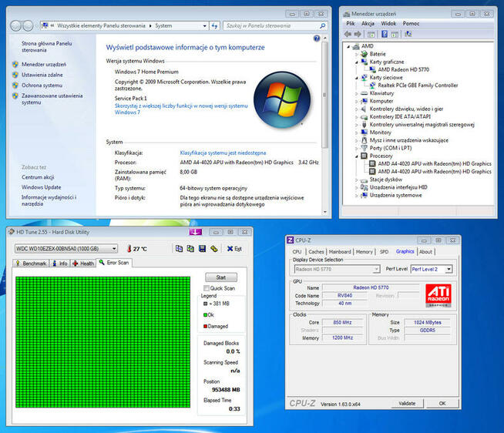Screen dimensions: 504x433
Task: Click the scan for hardware changes icon
Action: click(408, 34)
